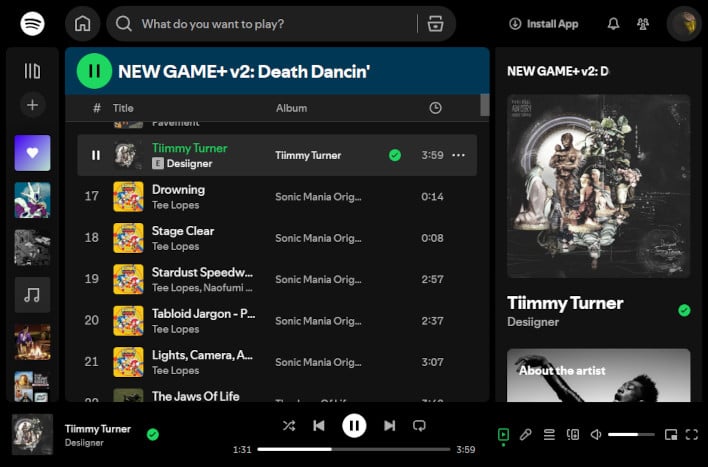
Task: Pause playlist with green header button
Action: (94, 71)
